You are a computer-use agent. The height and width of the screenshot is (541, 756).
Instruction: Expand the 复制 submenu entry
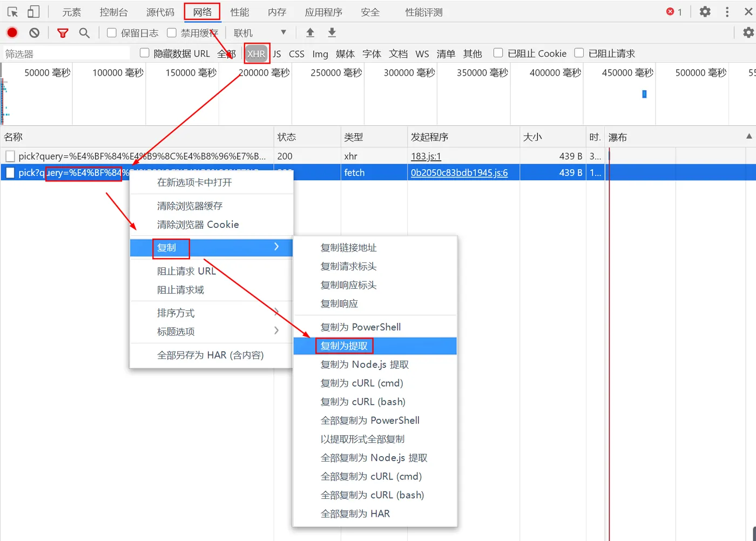pyautogui.click(x=212, y=247)
